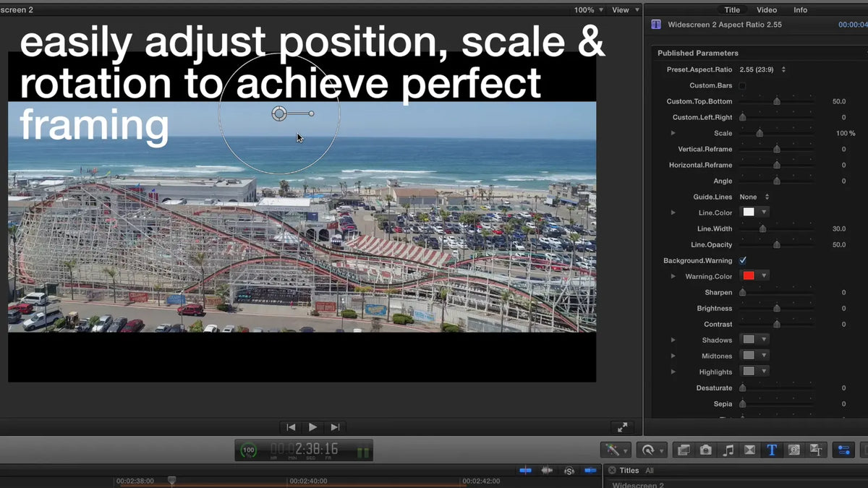Go to previous edit point

(291, 427)
